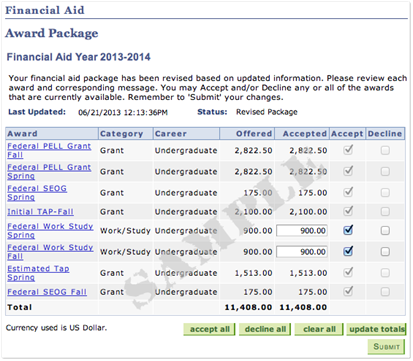Check Decline for Federal Work Study Fall
413x361 pixels.
pyautogui.click(x=385, y=251)
